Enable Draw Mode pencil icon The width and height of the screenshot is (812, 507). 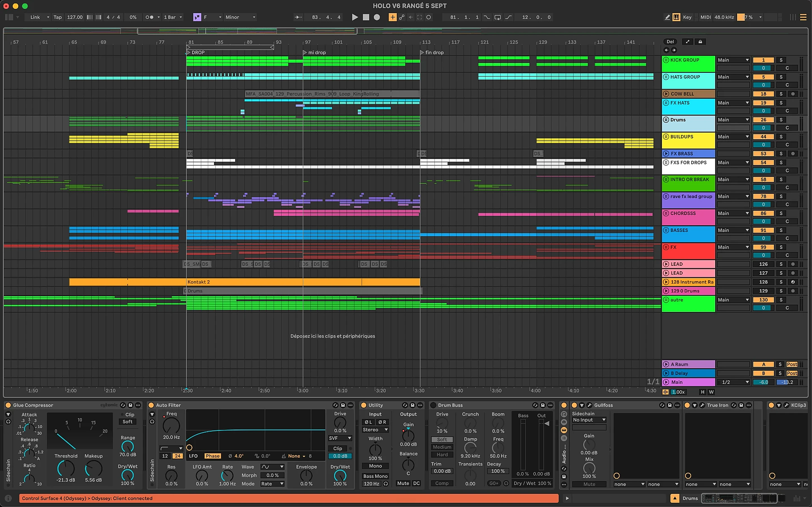pos(667,17)
